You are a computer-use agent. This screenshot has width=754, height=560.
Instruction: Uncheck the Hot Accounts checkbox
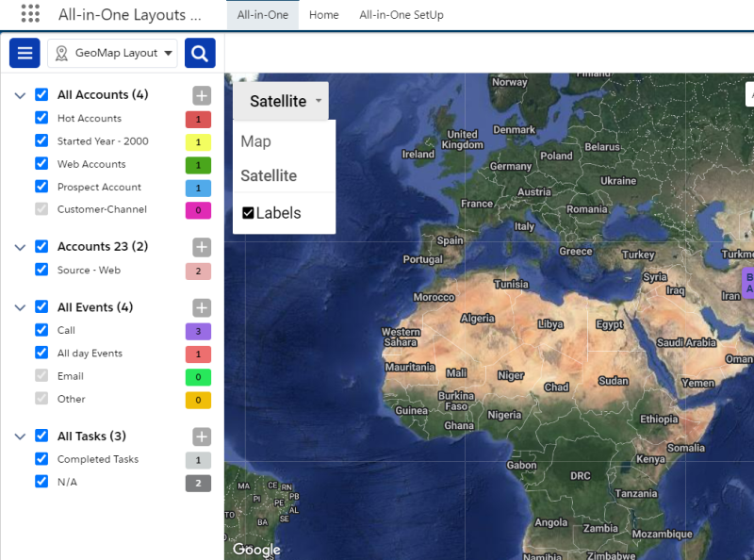(41, 118)
